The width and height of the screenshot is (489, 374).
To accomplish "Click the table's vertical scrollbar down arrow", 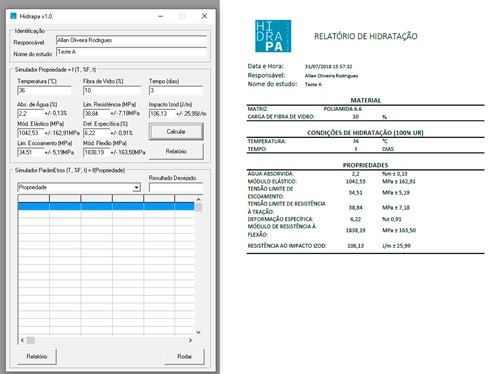I will point(198,332).
